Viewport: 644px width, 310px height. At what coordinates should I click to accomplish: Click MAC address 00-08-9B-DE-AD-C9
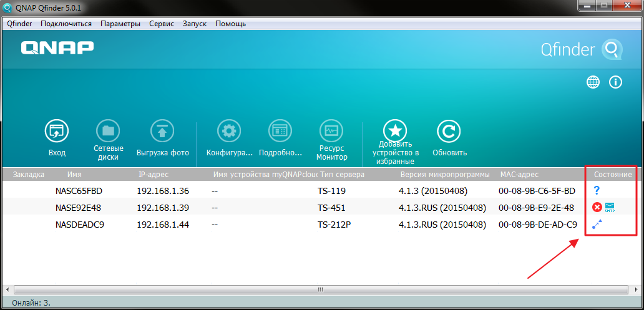click(x=538, y=225)
